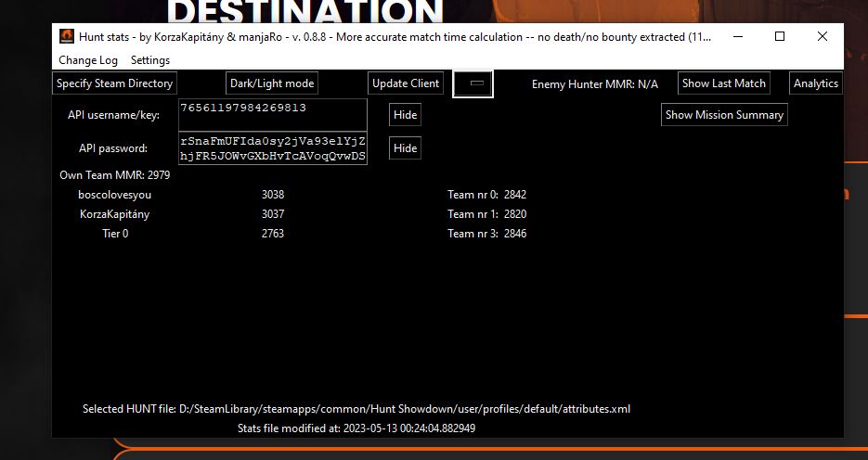This screenshot has width=868, height=460.
Task: Click the Own Team MMR: 2979 text
Action: pos(114,175)
